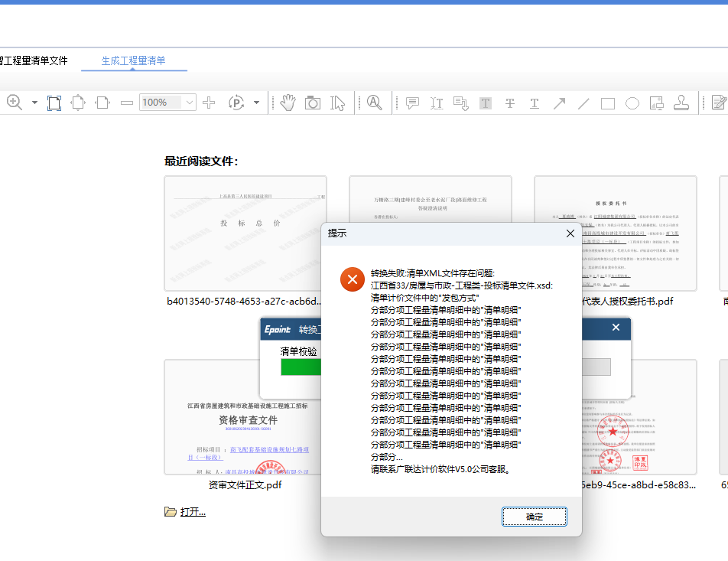Select the highlight text tool

485,103
